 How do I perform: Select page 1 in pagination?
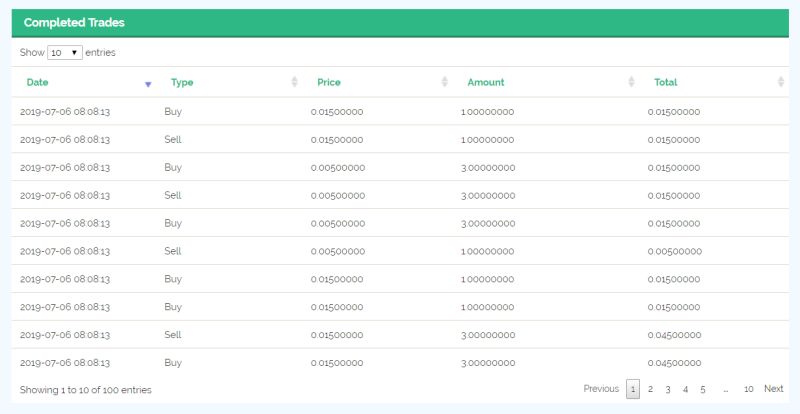(633, 389)
